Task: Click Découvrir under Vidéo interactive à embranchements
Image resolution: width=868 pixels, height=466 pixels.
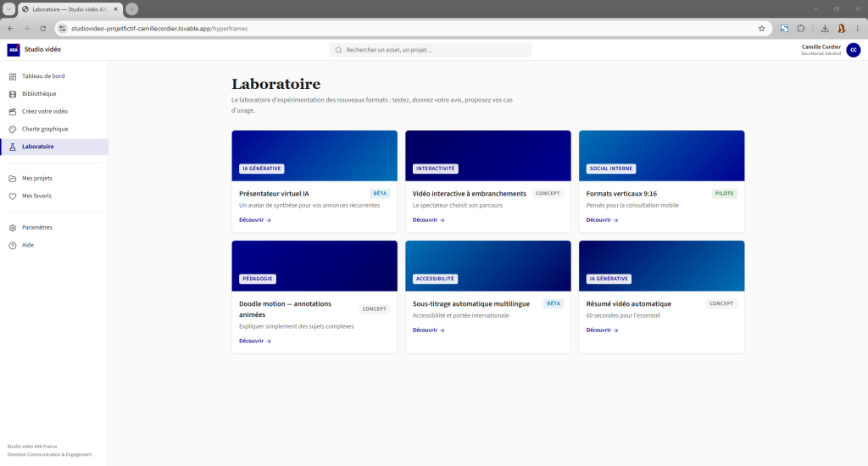Action: click(x=428, y=220)
